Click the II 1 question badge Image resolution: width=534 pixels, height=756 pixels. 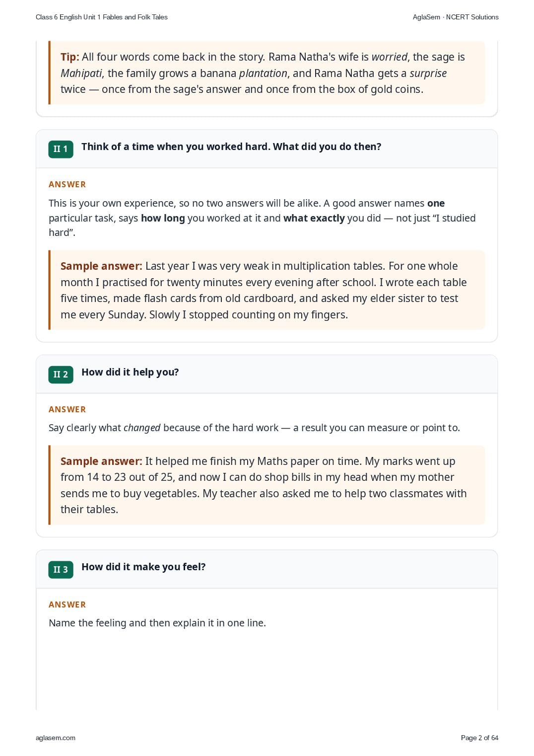coord(61,149)
